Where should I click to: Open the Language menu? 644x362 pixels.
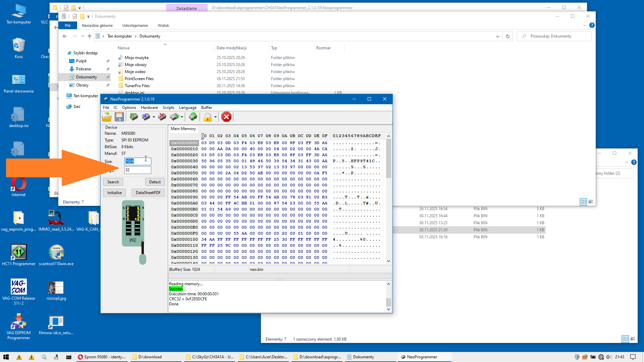[x=188, y=108]
